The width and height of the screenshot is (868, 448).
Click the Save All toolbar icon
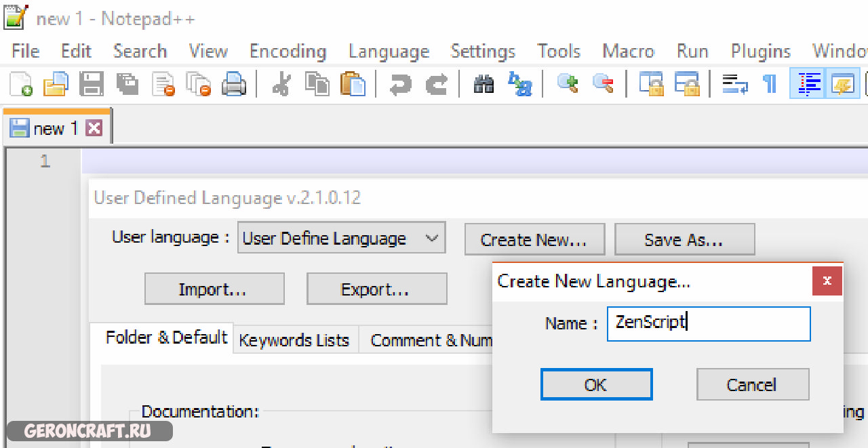pos(127,85)
